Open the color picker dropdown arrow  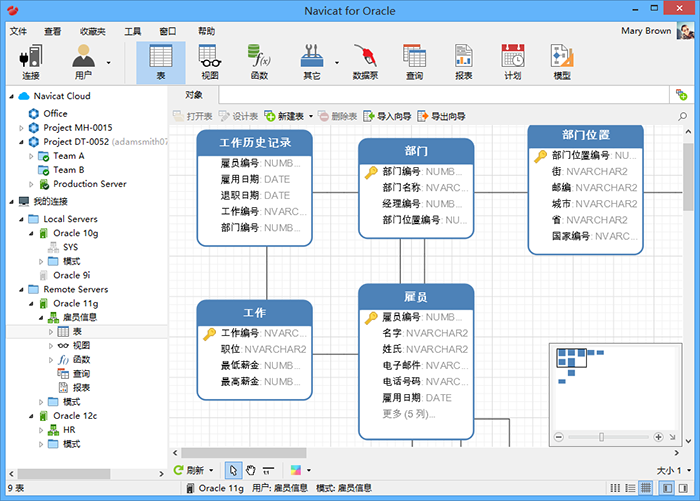pos(308,470)
